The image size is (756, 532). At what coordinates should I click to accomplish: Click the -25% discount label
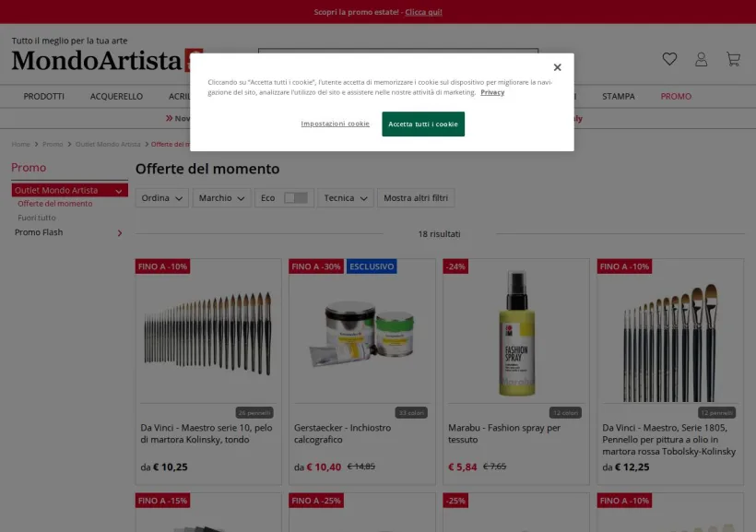coord(455,500)
